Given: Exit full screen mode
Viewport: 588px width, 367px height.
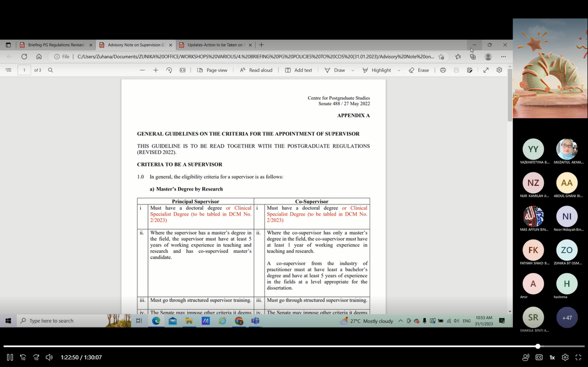Looking at the screenshot, I should coord(578,357).
